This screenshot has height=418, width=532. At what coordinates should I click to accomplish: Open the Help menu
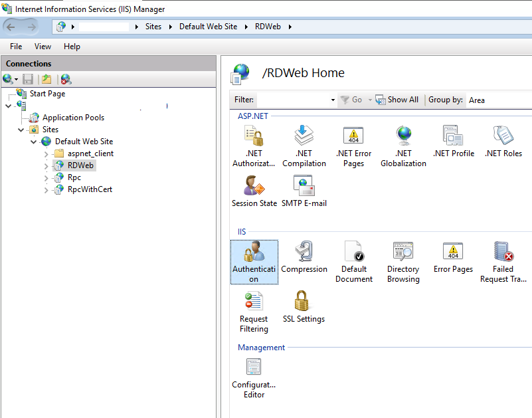pos(72,47)
